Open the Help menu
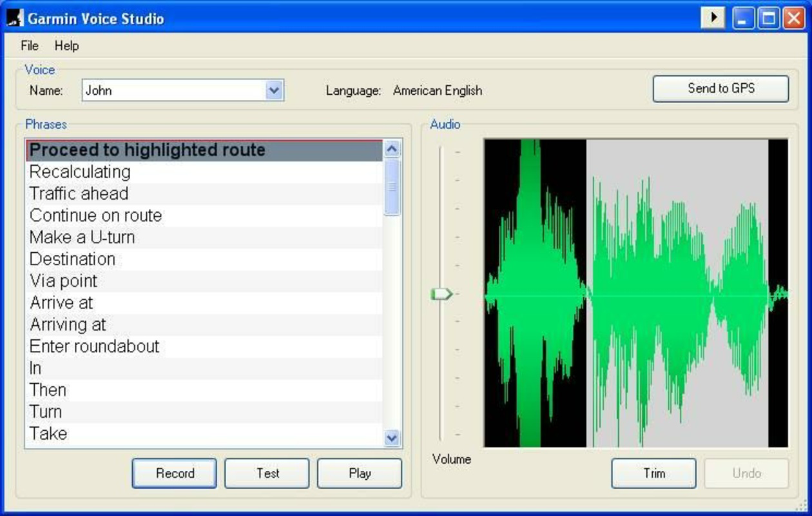The width and height of the screenshot is (812, 516). click(66, 46)
